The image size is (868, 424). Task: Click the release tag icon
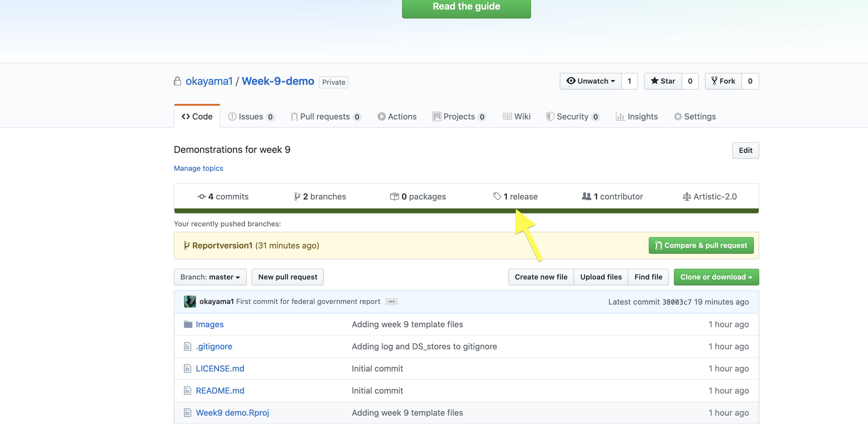[x=497, y=196]
